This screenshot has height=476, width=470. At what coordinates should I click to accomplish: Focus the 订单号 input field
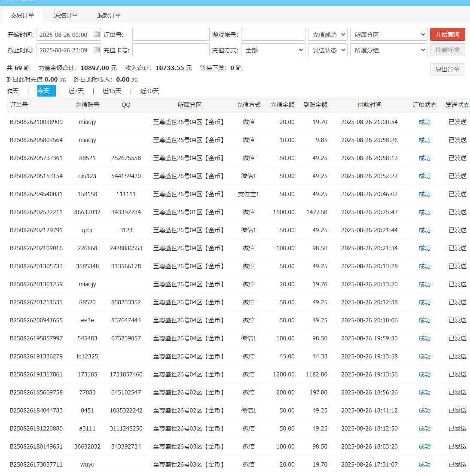coord(171,35)
